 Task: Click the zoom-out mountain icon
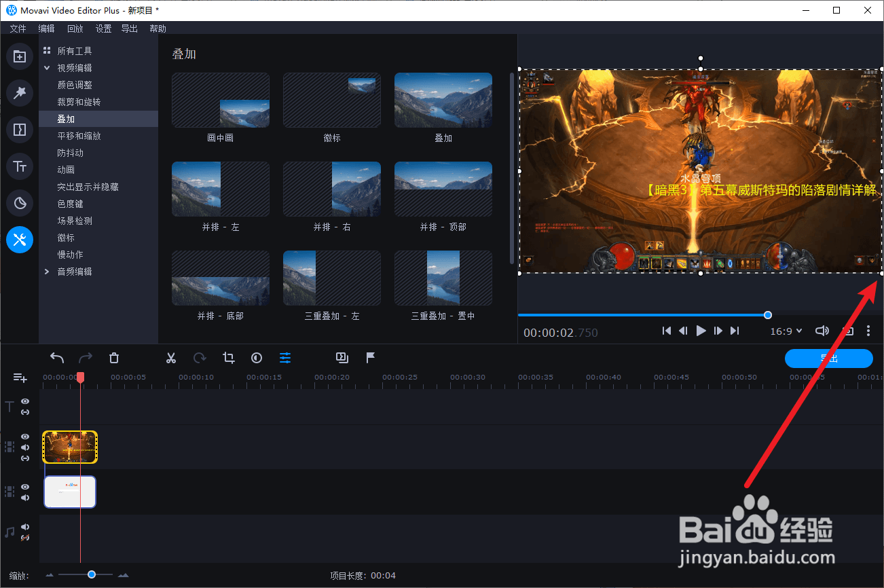point(50,575)
